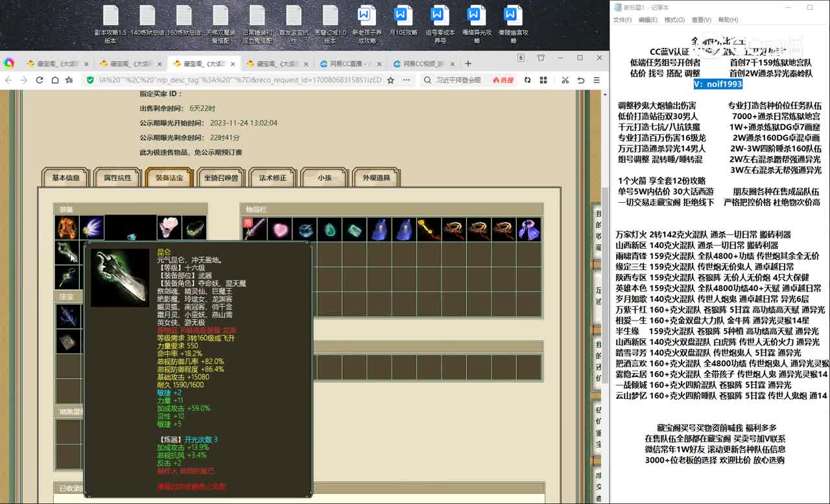Open a new browser tab

click(x=468, y=63)
